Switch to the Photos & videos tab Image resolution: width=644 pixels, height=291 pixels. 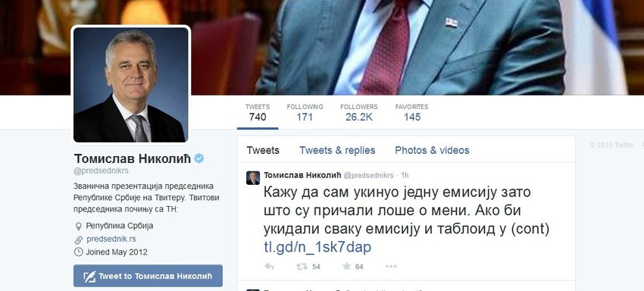(432, 151)
